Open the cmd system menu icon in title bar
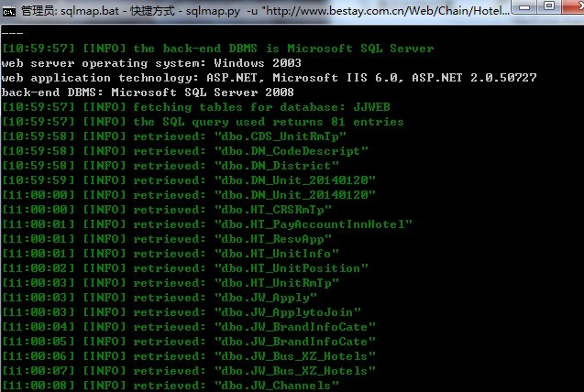 (x=8, y=11)
